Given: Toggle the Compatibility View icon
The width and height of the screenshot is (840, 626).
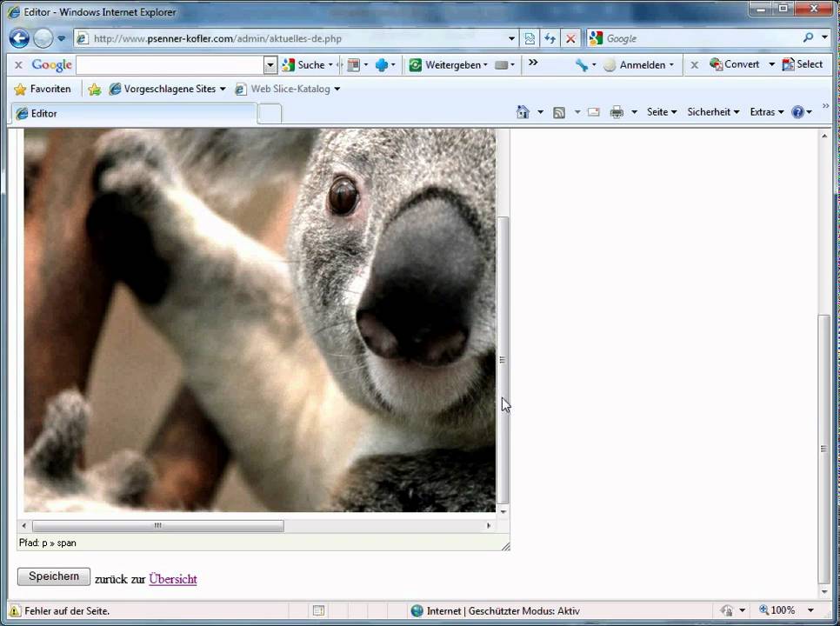Looking at the screenshot, I should (530, 38).
